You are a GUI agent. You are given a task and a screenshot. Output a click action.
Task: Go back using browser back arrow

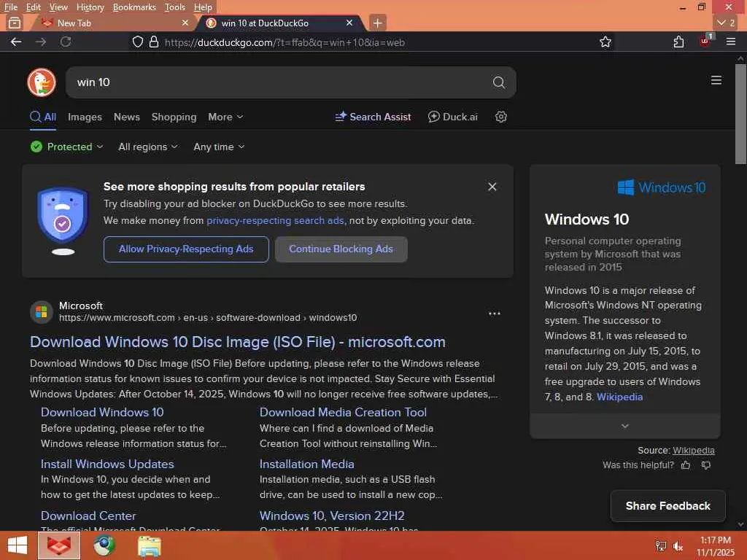click(x=16, y=42)
